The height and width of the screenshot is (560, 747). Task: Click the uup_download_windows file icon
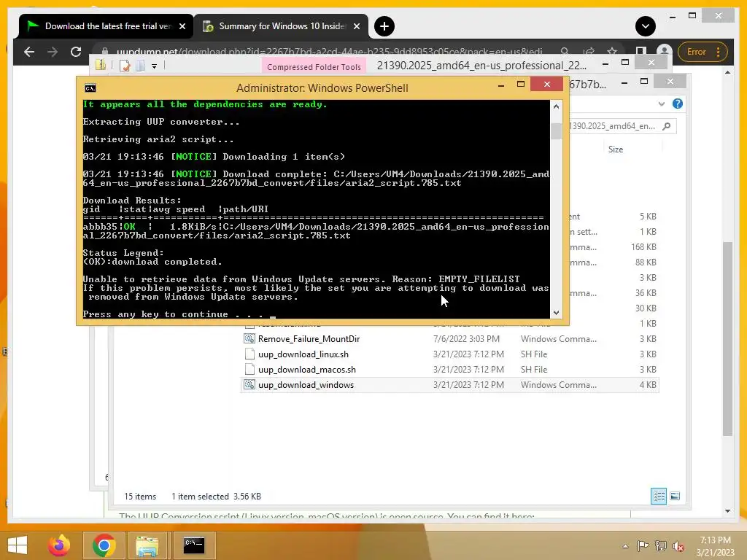click(249, 384)
